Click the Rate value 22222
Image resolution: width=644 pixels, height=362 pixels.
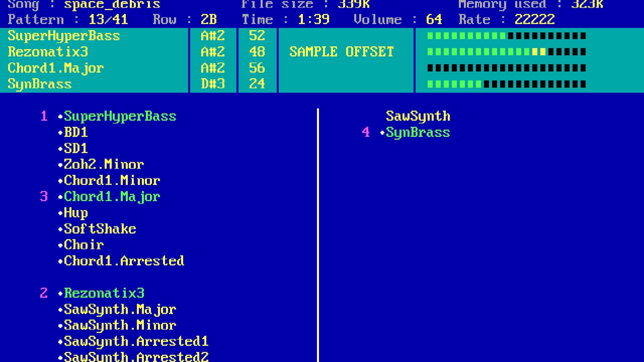click(534, 20)
